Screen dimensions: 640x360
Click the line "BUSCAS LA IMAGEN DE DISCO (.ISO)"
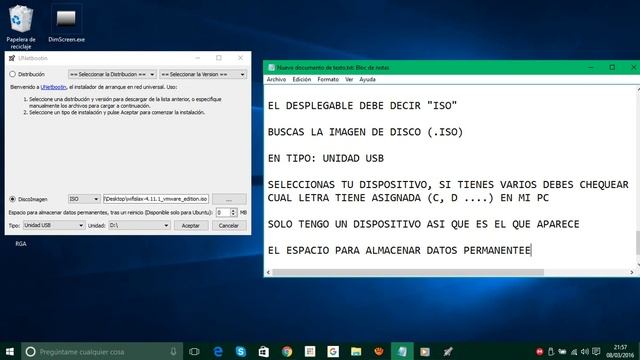pyautogui.click(x=365, y=132)
